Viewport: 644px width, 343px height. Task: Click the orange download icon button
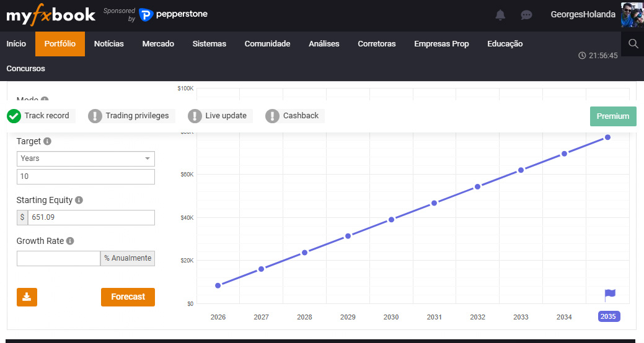click(27, 297)
